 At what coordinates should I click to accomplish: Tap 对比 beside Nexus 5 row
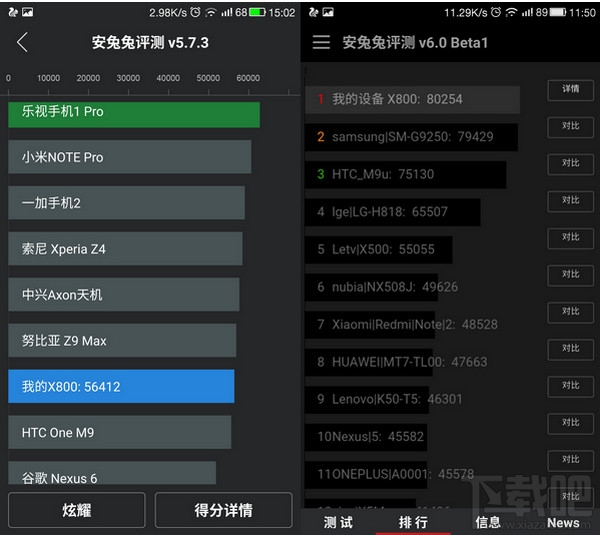click(x=571, y=424)
